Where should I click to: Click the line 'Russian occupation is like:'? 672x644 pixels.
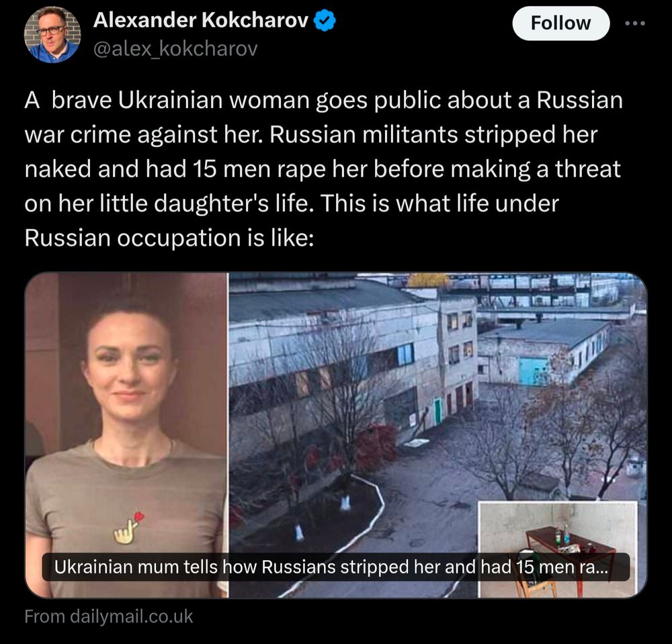pos(169,238)
